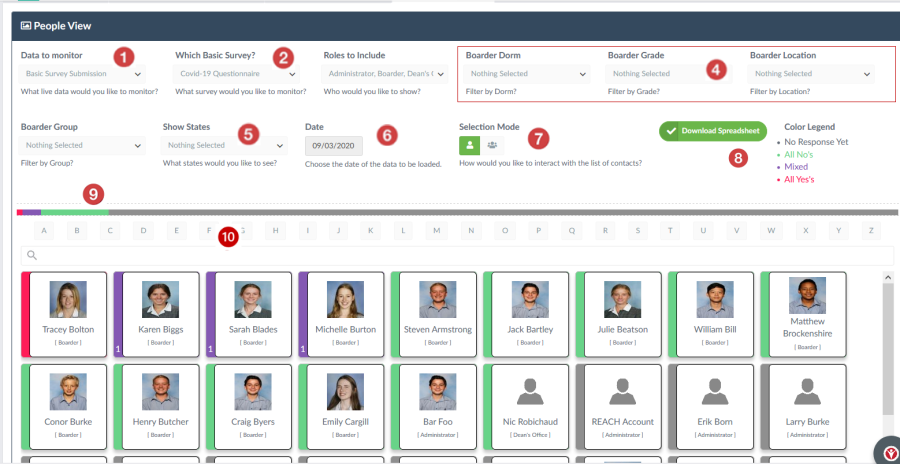Image resolution: width=900 pixels, height=464 pixels.
Task: Open the Boarder Grade filter dropdown
Action: pyautogui.click(x=669, y=74)
